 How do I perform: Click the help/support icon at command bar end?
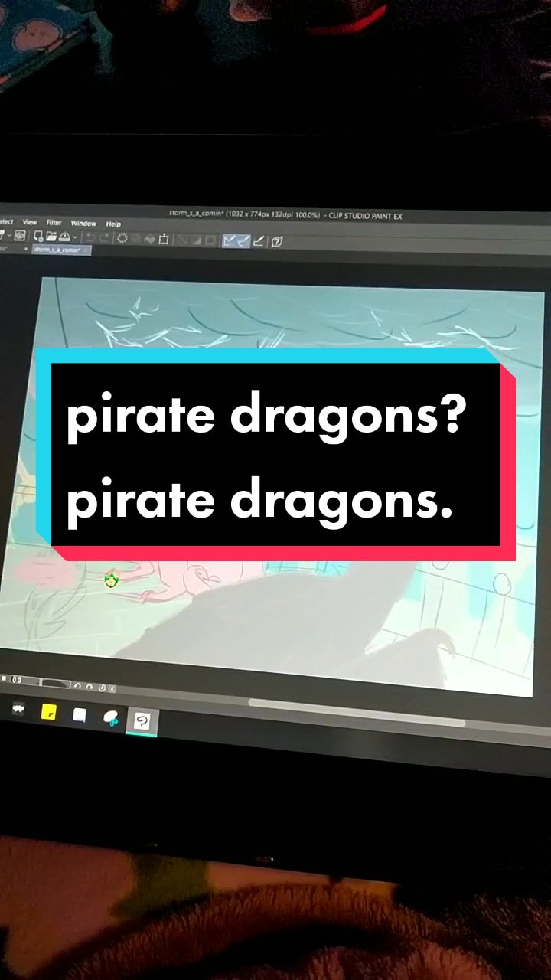click(x=277, y=242)
